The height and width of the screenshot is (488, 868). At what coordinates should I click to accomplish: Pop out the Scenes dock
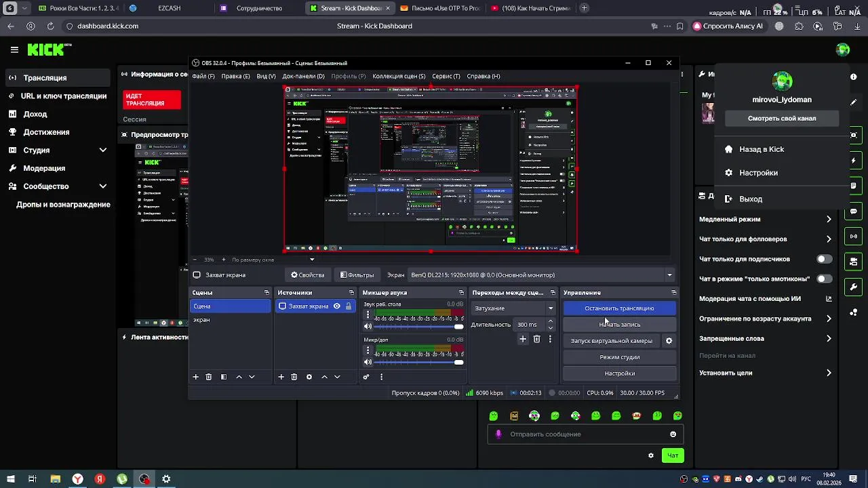[x=267, y=293]
